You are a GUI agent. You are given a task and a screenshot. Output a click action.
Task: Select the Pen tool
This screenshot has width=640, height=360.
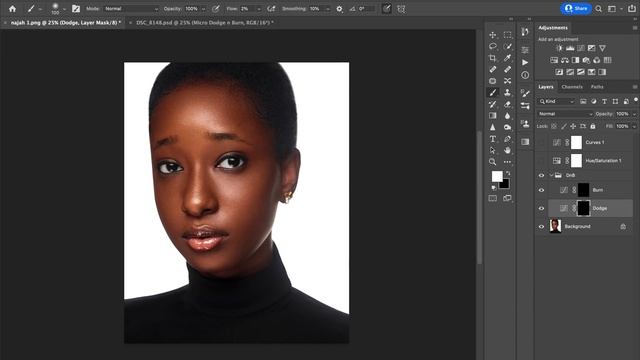point(507,139)
